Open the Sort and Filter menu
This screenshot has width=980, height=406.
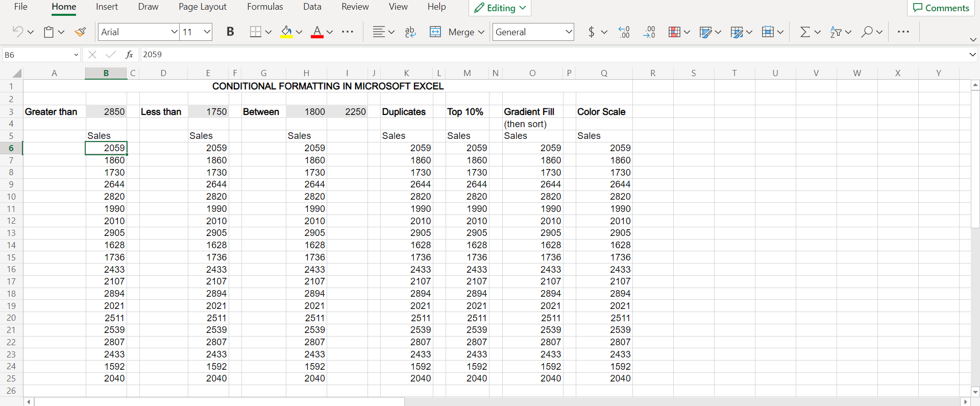click(841, 32)
